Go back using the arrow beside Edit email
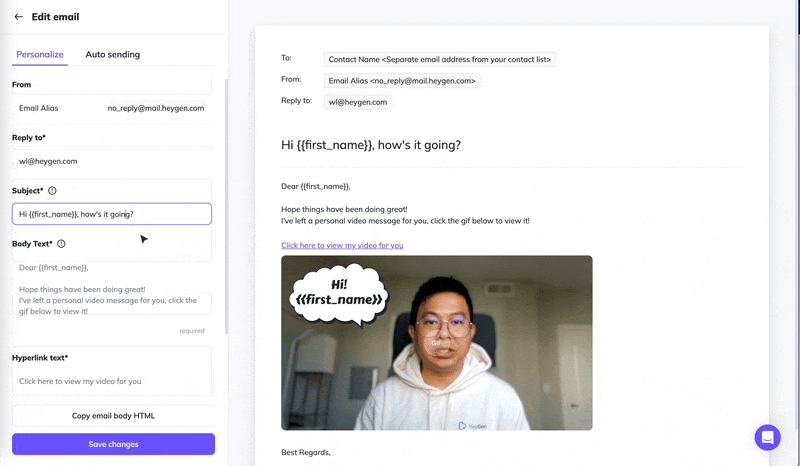800x466 pixels. click(x=18, y=17)
